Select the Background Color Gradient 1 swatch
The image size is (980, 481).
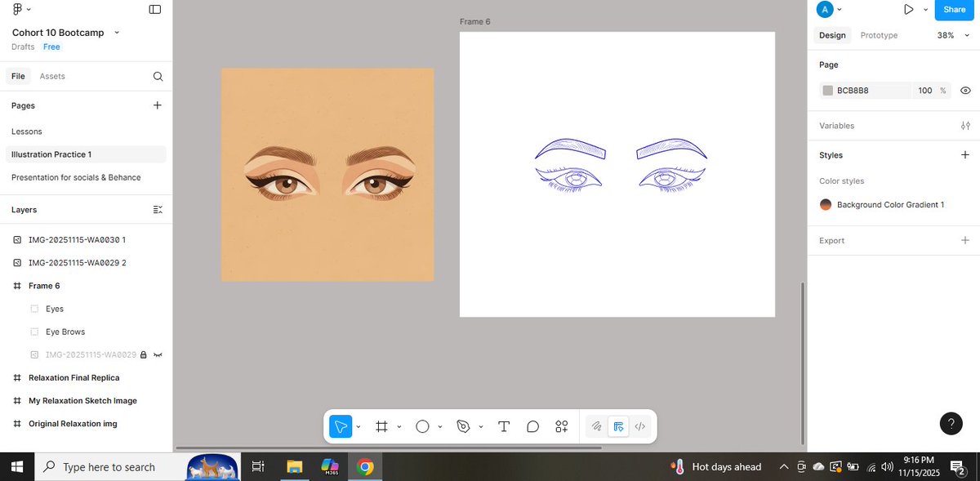tap(826, 204)
